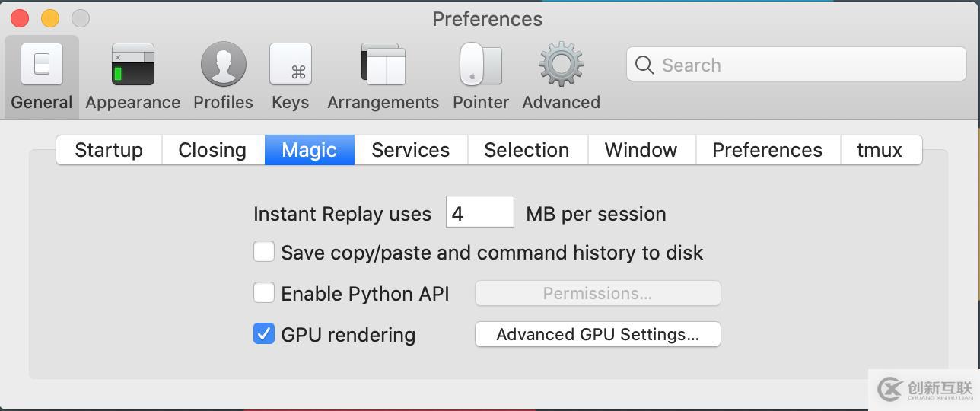Focus the Search preferences field
980x411 pixels.
(x=807, y=65)
